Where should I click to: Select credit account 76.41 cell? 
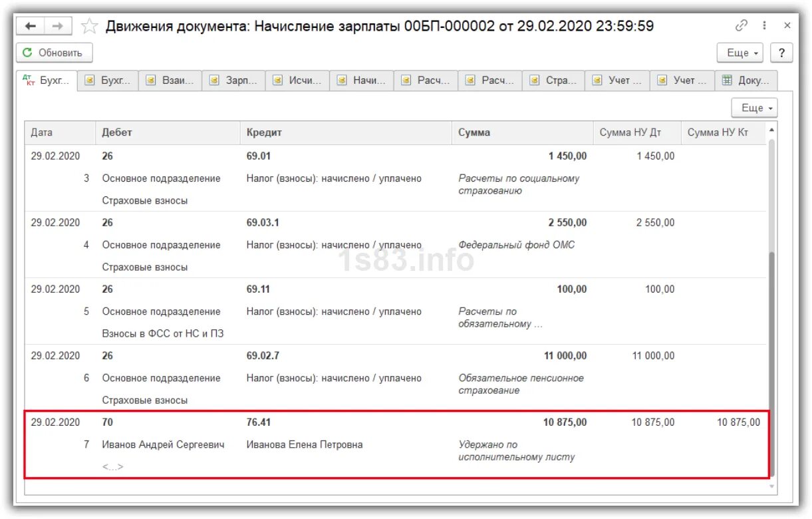point(259,422)
